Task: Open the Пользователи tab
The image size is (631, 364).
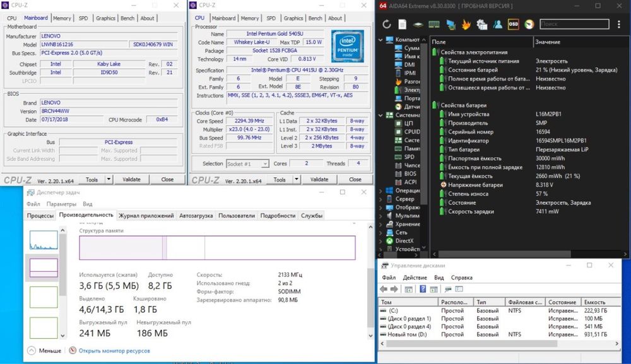Action: tap(237, 216)
